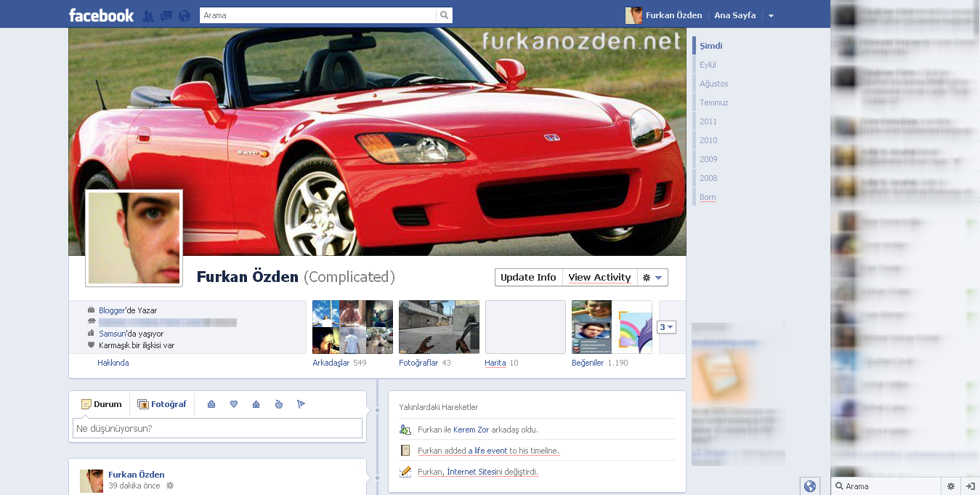Open the Blogger link in profile info
980x495 pixels.
pos(112,310)
